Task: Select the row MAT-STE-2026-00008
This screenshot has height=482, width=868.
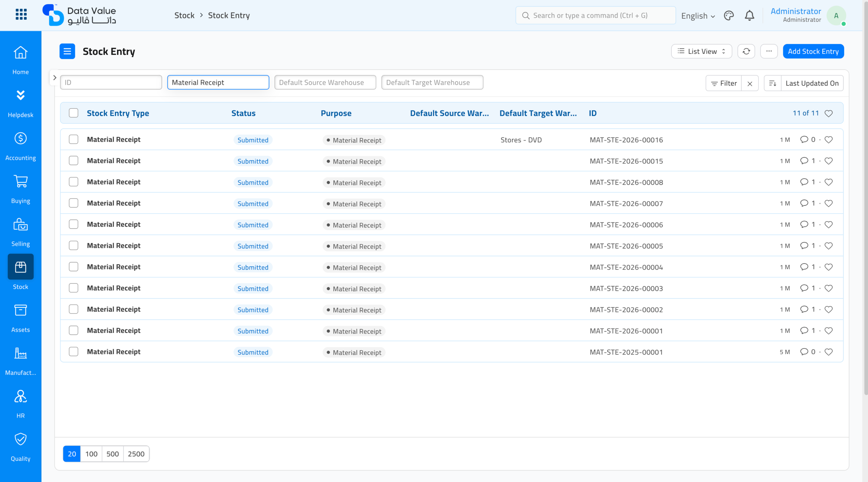Action: 74,182
